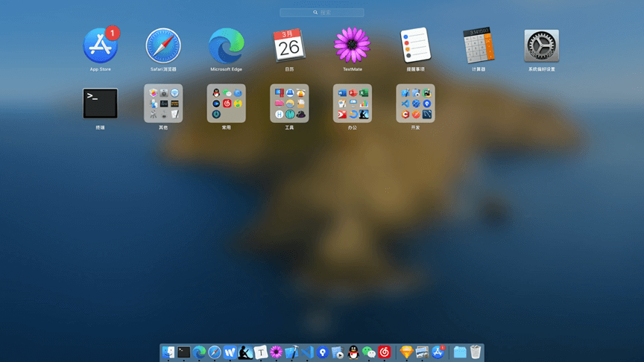Open the 常用 app folder
Viewport: 644px width, 362px height.
tap(227, 104)
